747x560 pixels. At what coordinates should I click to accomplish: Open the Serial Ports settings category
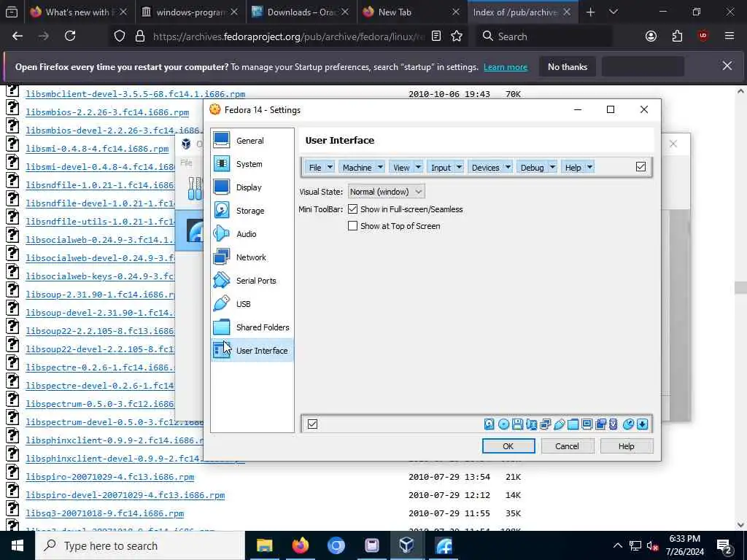pos(252,281)
